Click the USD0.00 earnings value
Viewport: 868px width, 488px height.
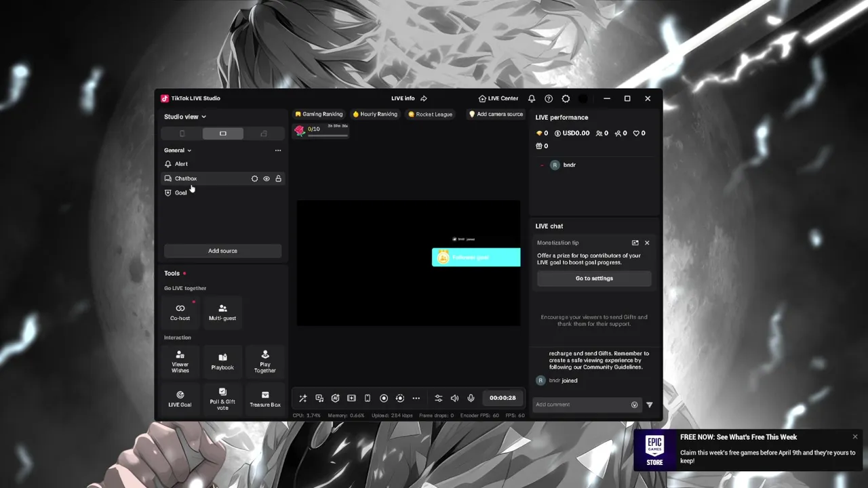click(572, 134)
